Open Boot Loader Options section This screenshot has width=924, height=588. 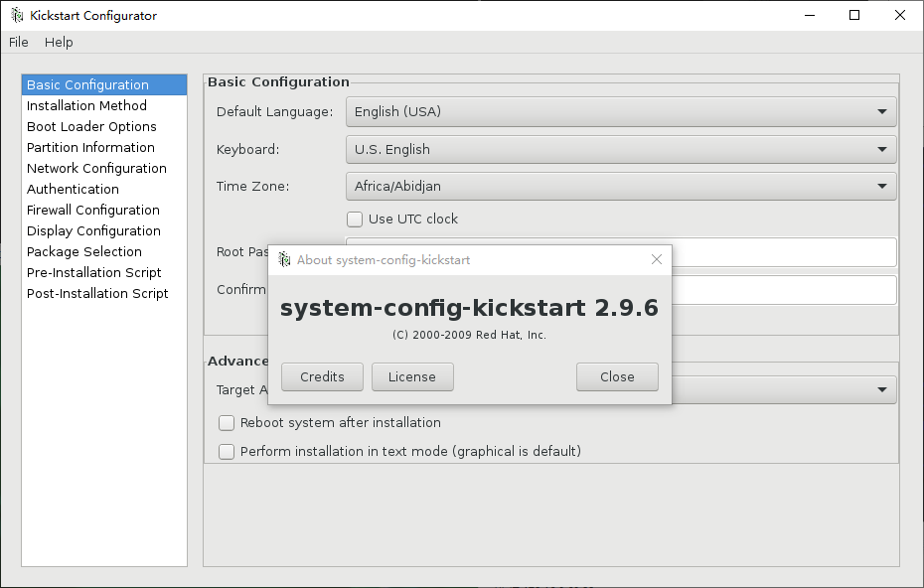(104, 127)
